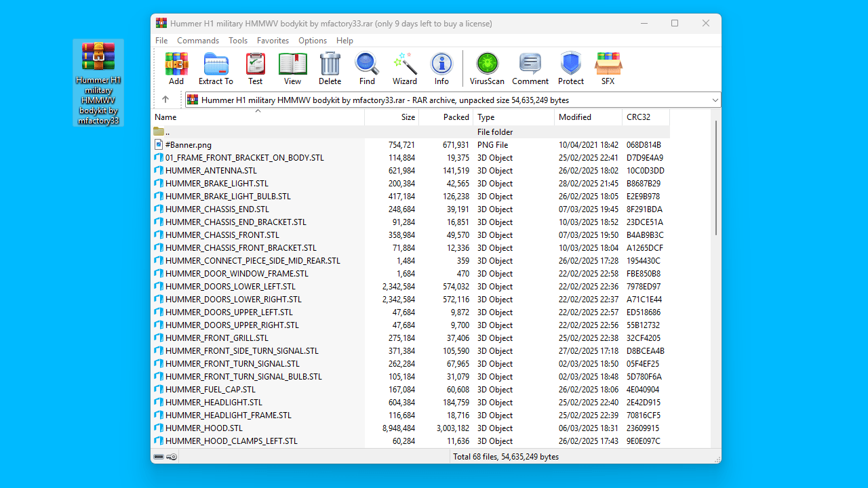
Task: Select HUMMER_FRONT_TURN_SIGNAL_BULB.STL file
Action: [x=243, y=377]
